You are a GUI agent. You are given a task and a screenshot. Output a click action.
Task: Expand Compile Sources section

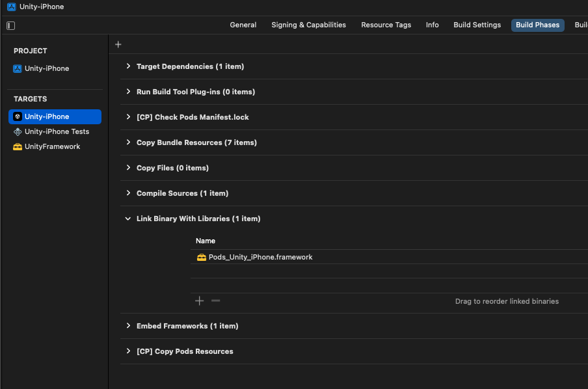(x=128, y=193)
